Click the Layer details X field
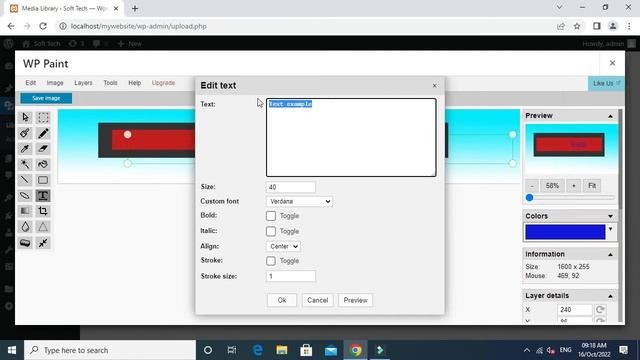Image resolution: width=640 pixels, height=360 pixels. [x=575, y=310]
